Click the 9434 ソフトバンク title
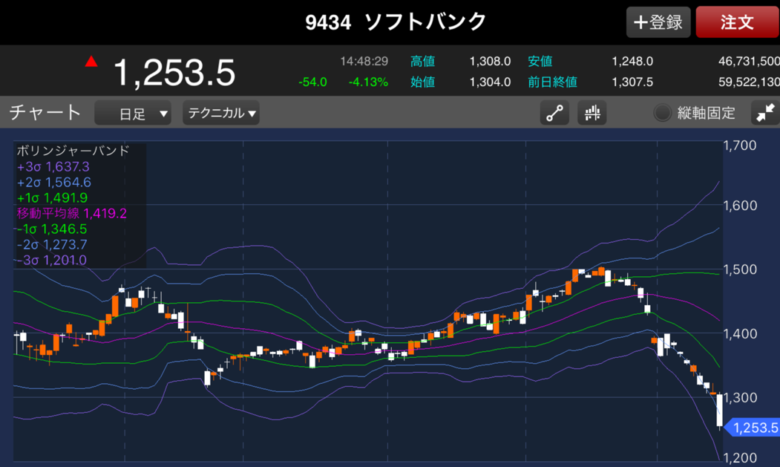The image size is (780, 467). click(395, 22)
